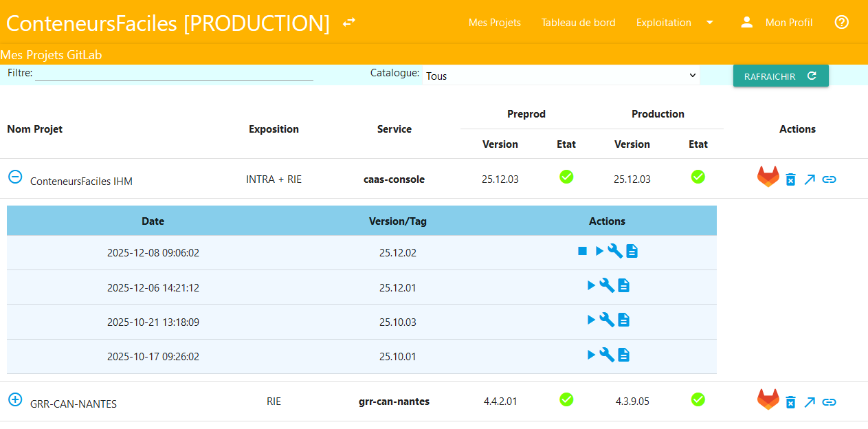Delete the ConteneursFaciles IHM project
The height and width of the screenshot is (429, 868).
[x=790, y=179]
